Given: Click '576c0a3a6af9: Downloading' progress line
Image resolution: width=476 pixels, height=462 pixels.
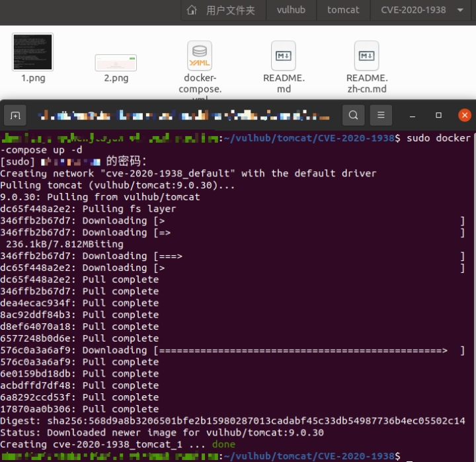Looking at the screenshot, I should coord(232,350).
